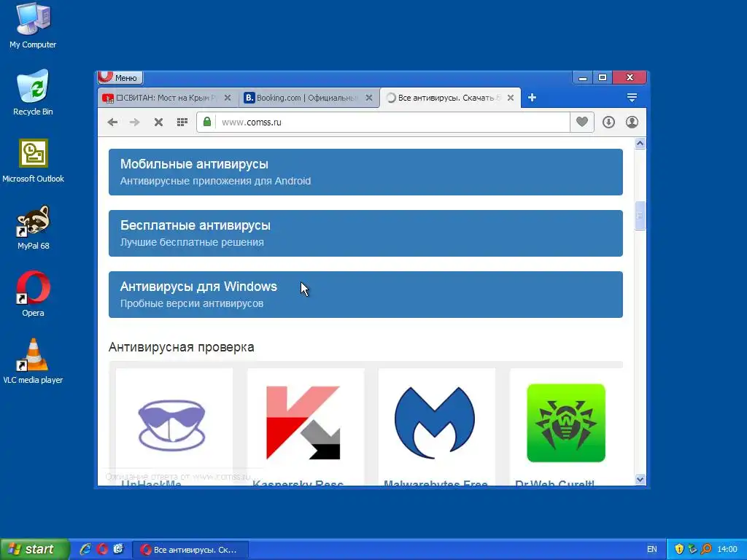Go forward with the forward arrow
This screenshot has height=560, width=747.
point(135,122)
